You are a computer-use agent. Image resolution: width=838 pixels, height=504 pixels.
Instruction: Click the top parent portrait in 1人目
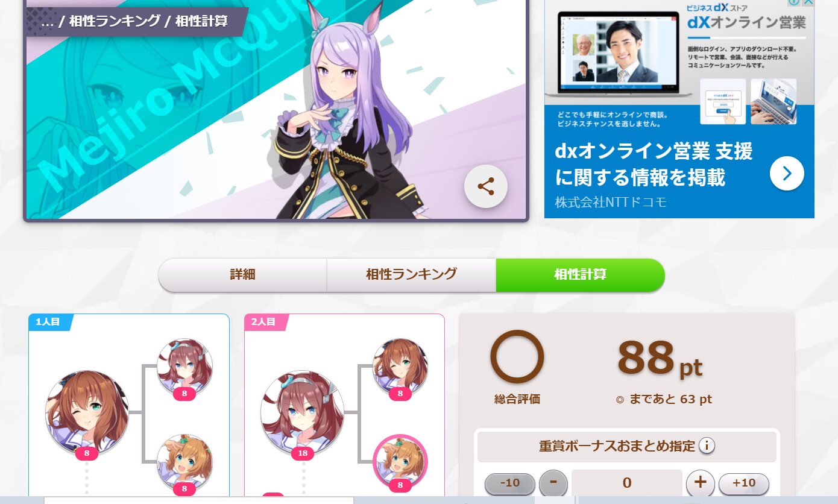184,366
